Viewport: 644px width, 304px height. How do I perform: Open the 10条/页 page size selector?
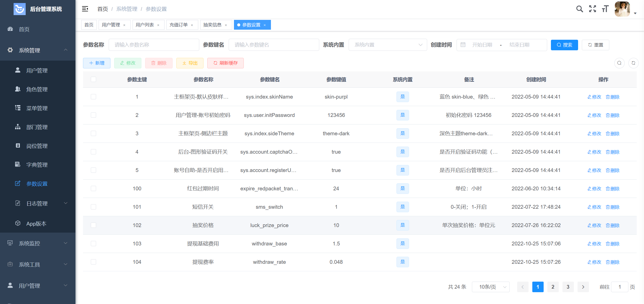491,287
